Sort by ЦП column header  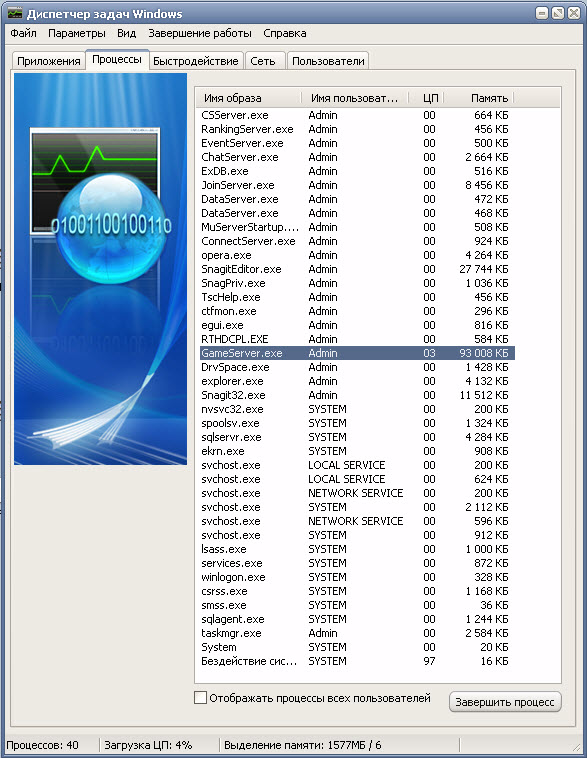426,98
